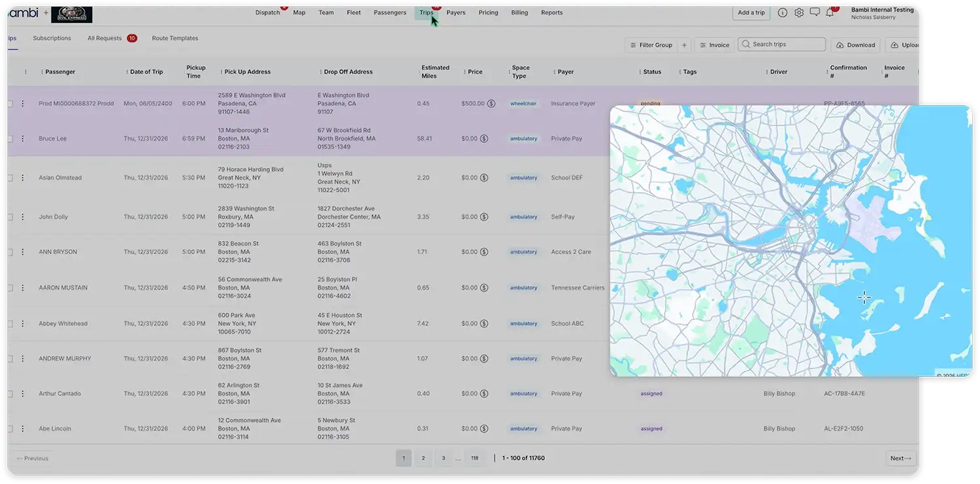Click price dollar icon in John Dolly row
This screenshot has width=980, height=484.
(484, 217)
